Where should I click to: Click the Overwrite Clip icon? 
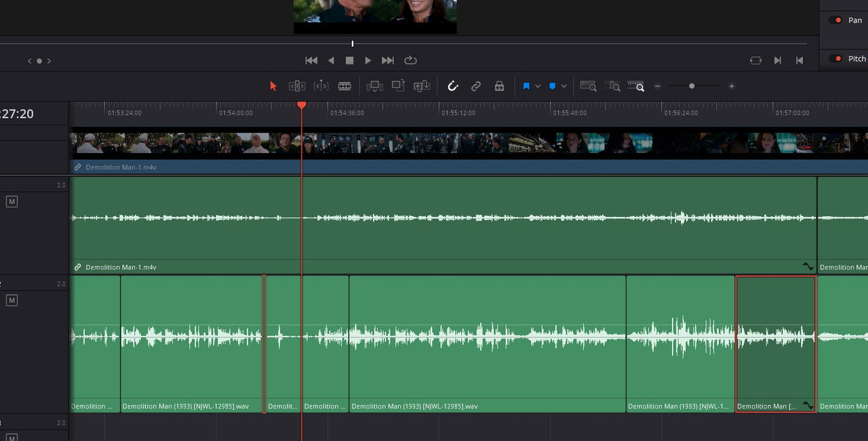point(398,86)
